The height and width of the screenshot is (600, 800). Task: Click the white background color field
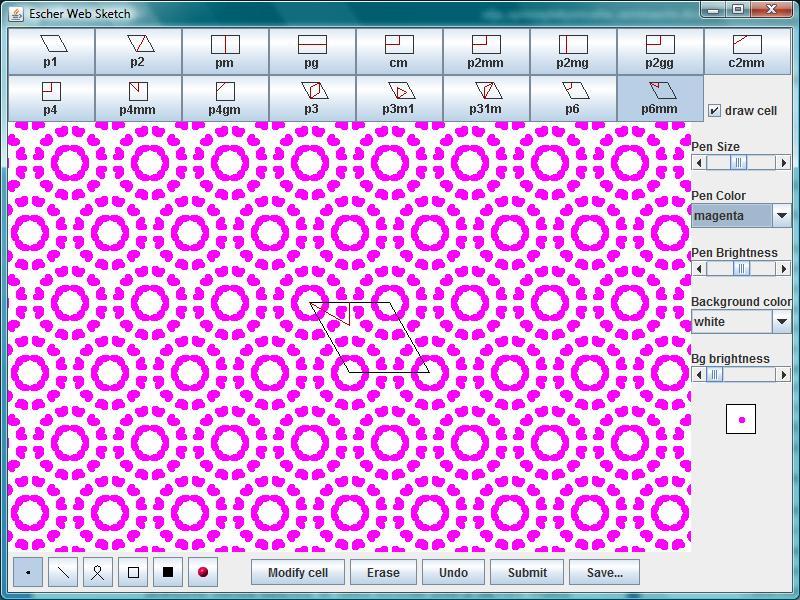pos(732,321)
